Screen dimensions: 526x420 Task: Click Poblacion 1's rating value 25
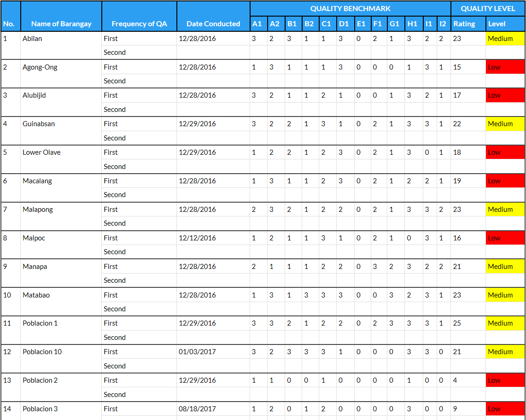[457, 323]
